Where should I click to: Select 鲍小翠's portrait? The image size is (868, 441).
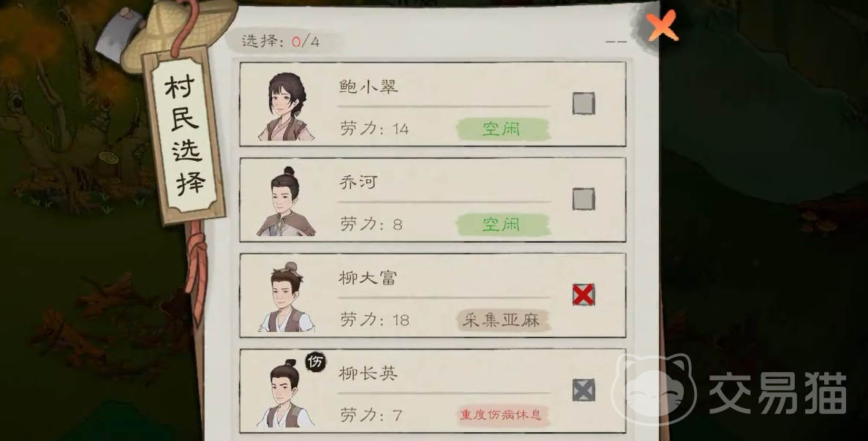[286, 106]
